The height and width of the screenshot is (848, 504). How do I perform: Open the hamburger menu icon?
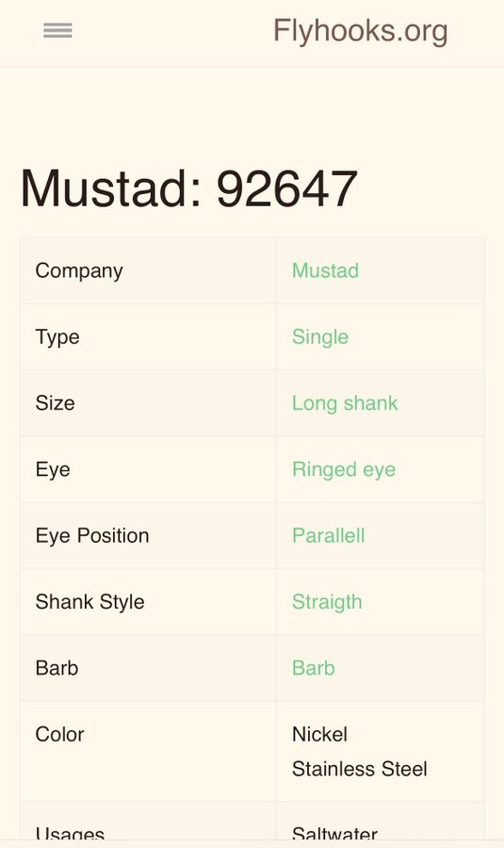tap(57, 31)
